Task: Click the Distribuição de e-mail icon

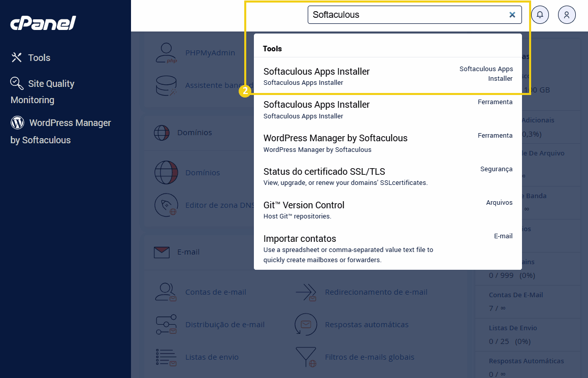Action: (x=166, y=325)
